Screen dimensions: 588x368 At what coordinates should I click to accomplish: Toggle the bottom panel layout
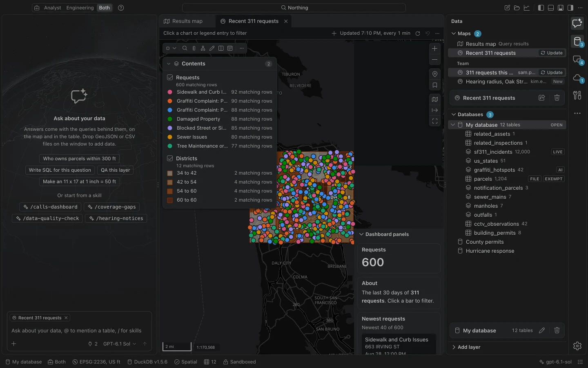tap(551, 8)
